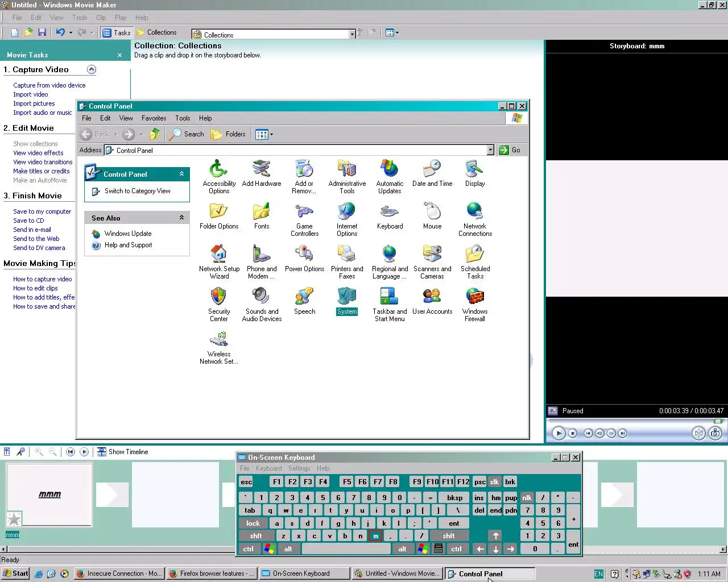This screenshot has width=728, height=582.
Task: Collapse the Capture Video task section
Action: tap(91, 69)
